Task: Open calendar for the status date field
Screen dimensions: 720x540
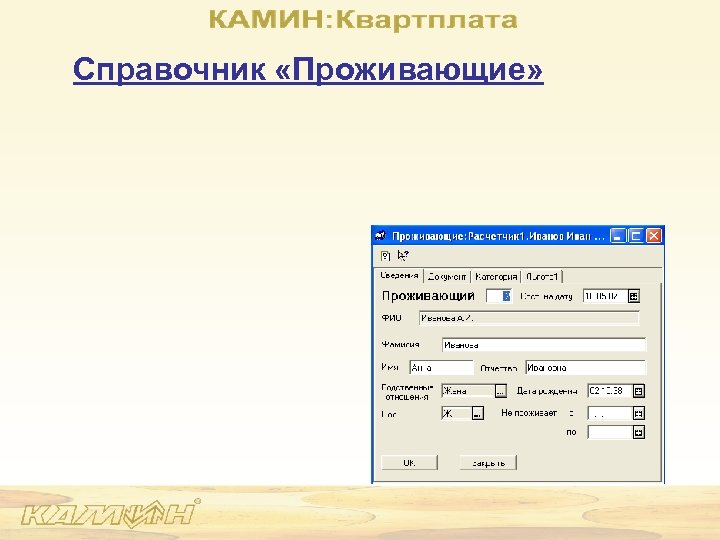Action: click(634, 297)
